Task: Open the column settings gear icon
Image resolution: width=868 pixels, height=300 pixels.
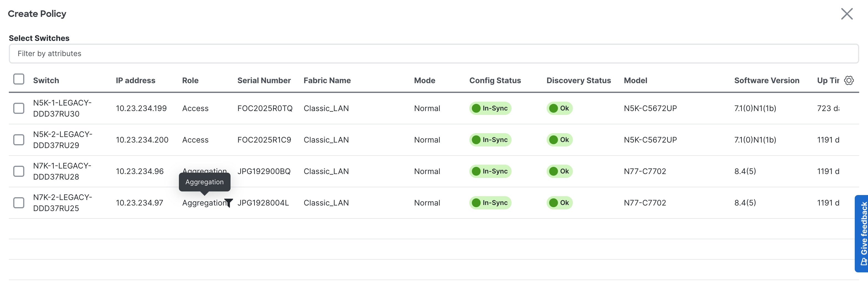Action: tap(849, 80)
